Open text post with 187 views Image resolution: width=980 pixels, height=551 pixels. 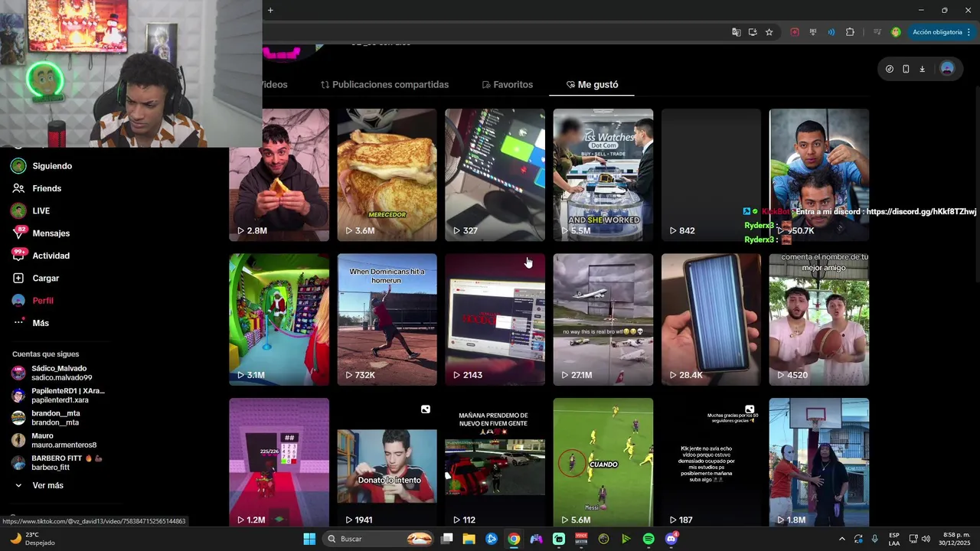coord(711,462)
